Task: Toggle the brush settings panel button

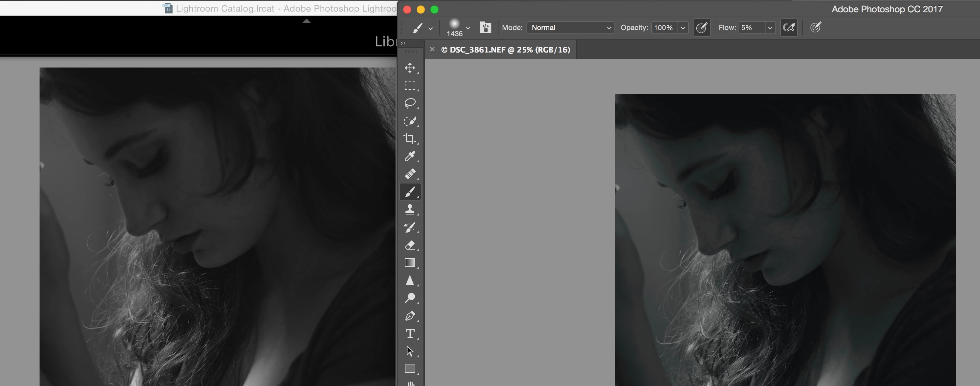Action: pyautogui.click(x=486, y=27)
